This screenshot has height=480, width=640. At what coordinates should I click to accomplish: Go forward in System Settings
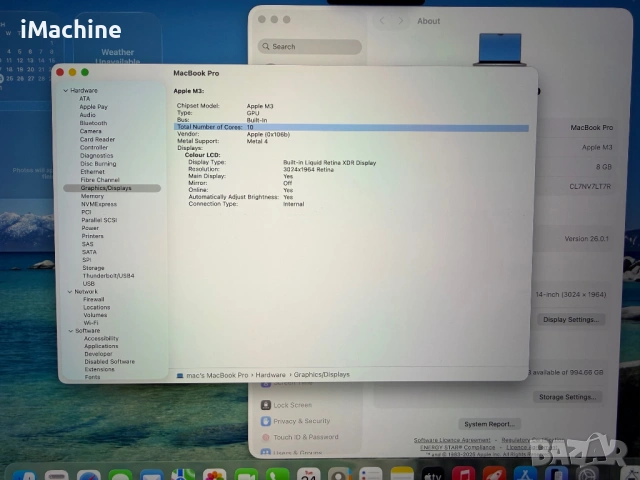tap(401, 21)
